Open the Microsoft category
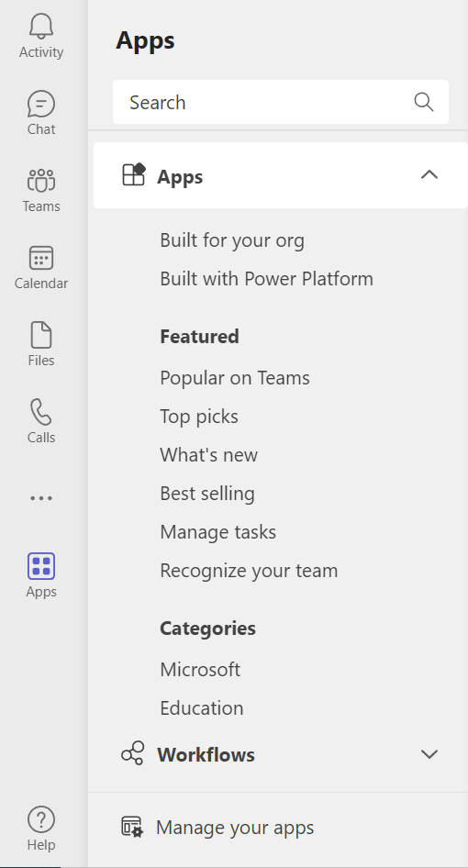 coord(200,669)
